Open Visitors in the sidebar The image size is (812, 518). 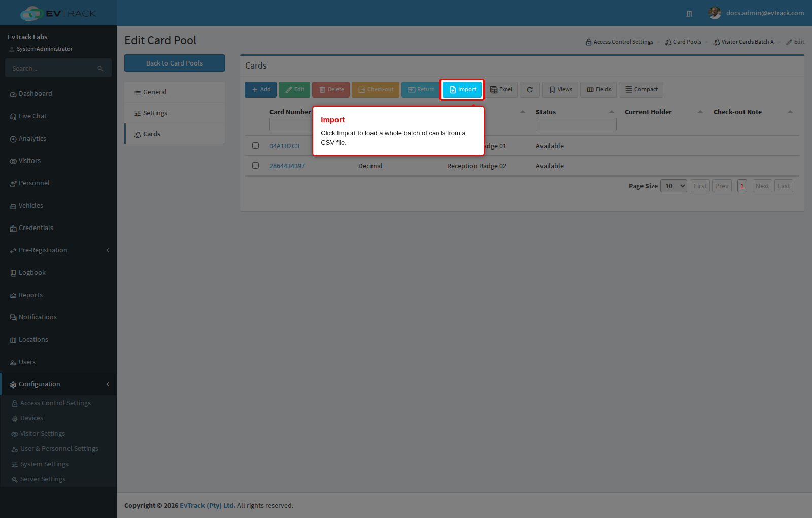58,161
